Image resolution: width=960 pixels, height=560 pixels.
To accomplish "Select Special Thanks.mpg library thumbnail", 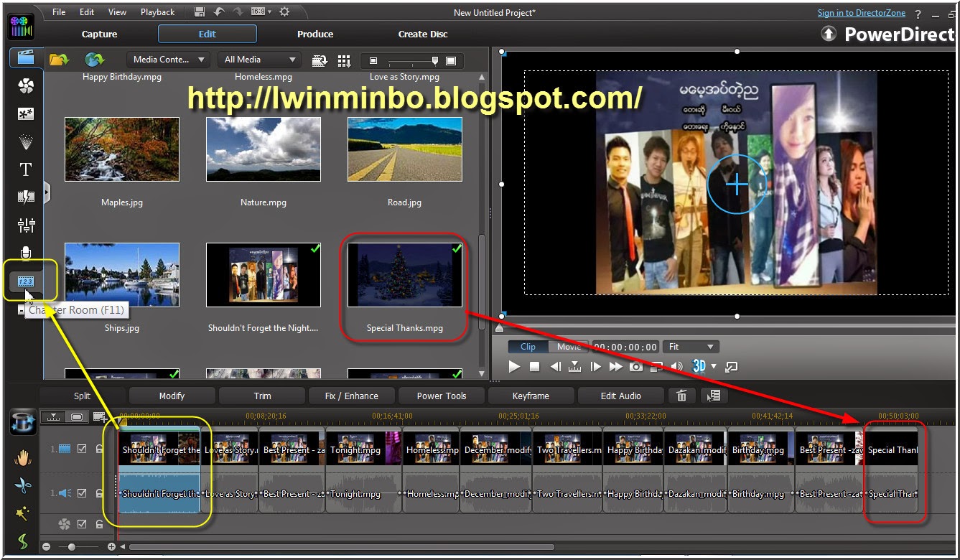I will pos(405,274).
